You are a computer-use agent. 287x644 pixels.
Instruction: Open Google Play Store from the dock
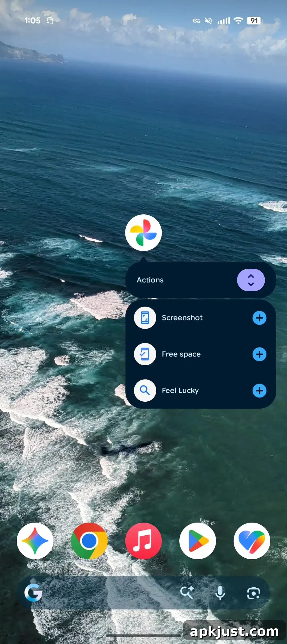(x=198, y=541)
